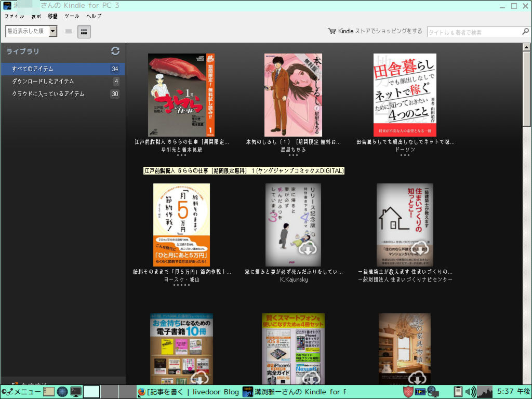Click the network monitor tray icon
This screenshot has width=532, height=399.
coord(433,392)
